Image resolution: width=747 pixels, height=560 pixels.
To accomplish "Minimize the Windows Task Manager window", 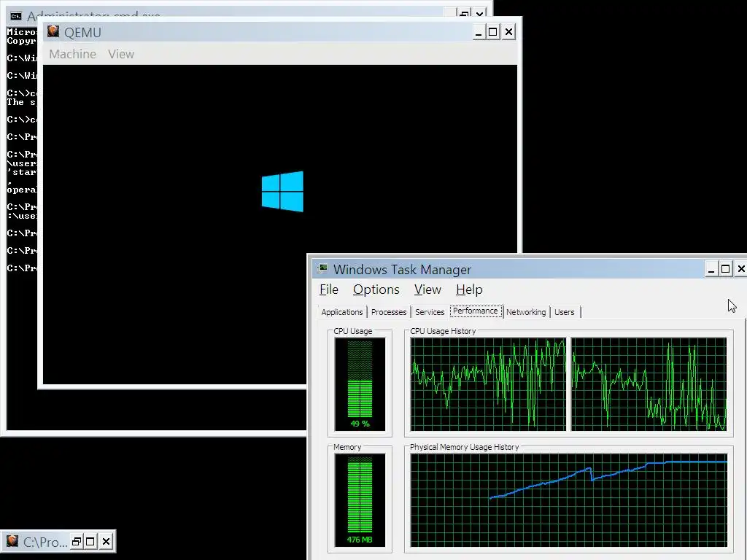I will [x=711, y=269].
